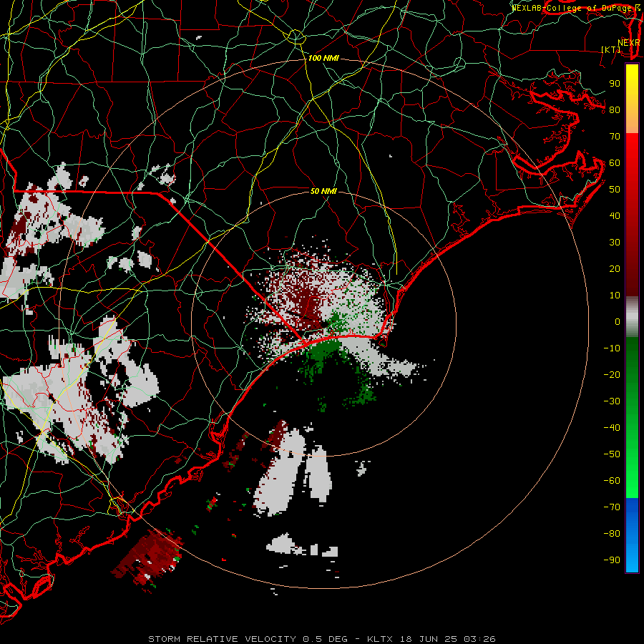Click the -30 value on velocity scale

(612, 401)
